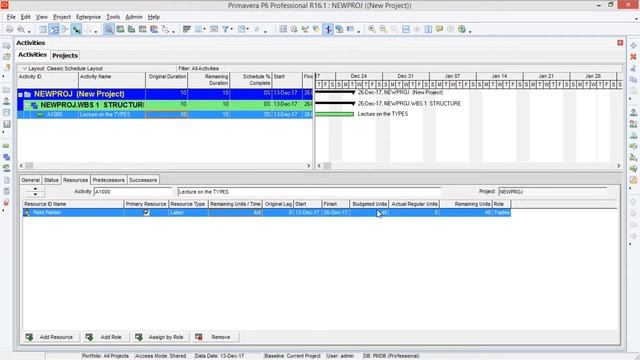Viewport: 640px width, 360px height.
Task: Collapse the NEWPROJ.WBS 1 STRUCTURE band
Action: point(27,105)
